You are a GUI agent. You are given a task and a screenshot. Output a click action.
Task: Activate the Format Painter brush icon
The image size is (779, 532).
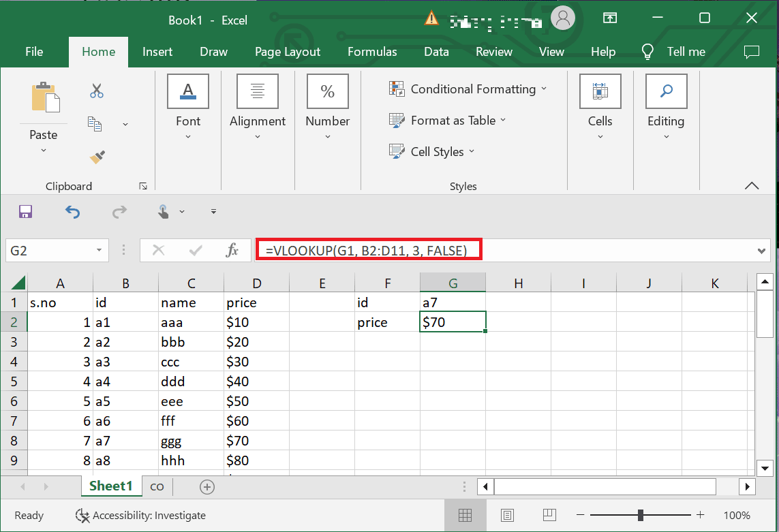click(97, 157)
